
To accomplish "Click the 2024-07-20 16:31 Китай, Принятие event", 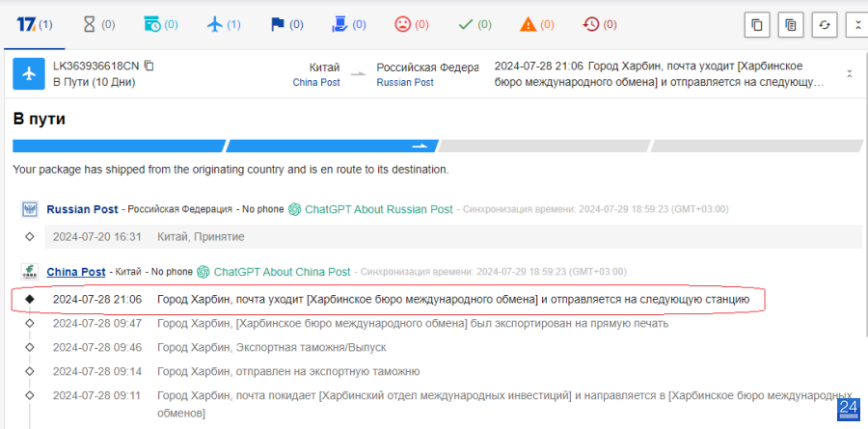I will point(453,237).
